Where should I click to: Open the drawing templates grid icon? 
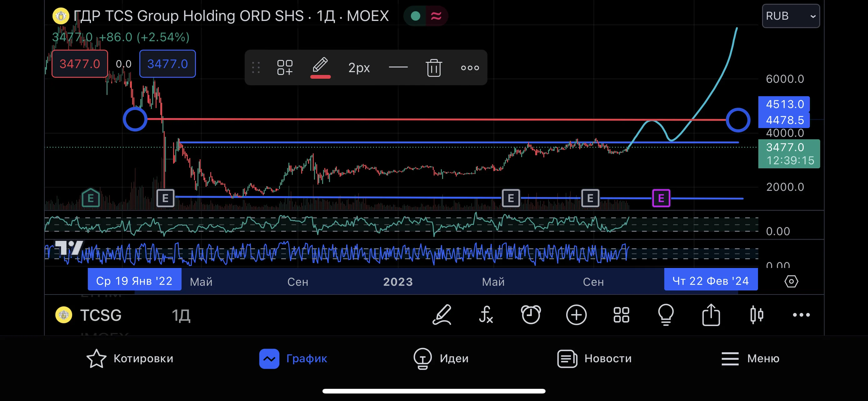(x=285, y=68)
